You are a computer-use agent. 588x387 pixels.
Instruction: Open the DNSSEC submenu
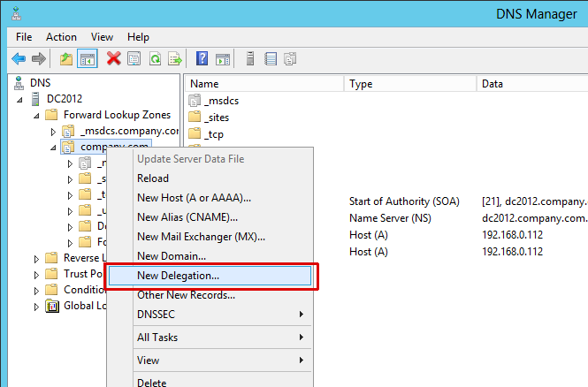(x=157, y=315)
